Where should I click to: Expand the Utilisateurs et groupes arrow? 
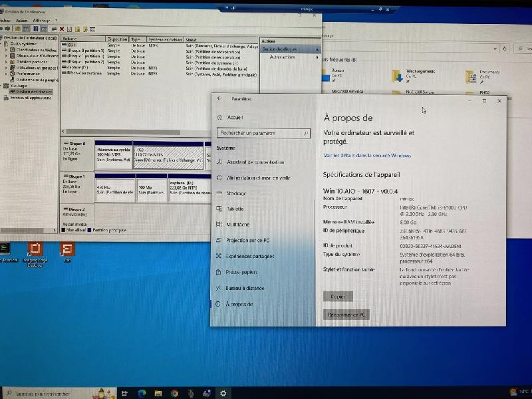point(6,68)
